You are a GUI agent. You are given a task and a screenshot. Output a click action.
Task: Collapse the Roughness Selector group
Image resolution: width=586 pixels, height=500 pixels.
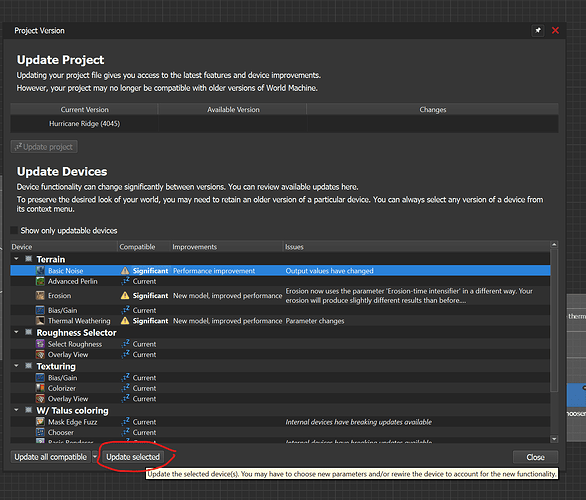pos(16,332)
